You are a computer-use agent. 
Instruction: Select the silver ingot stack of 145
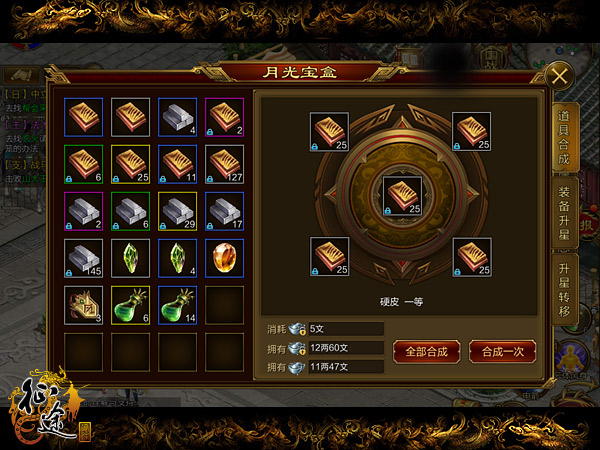point(84,258)
